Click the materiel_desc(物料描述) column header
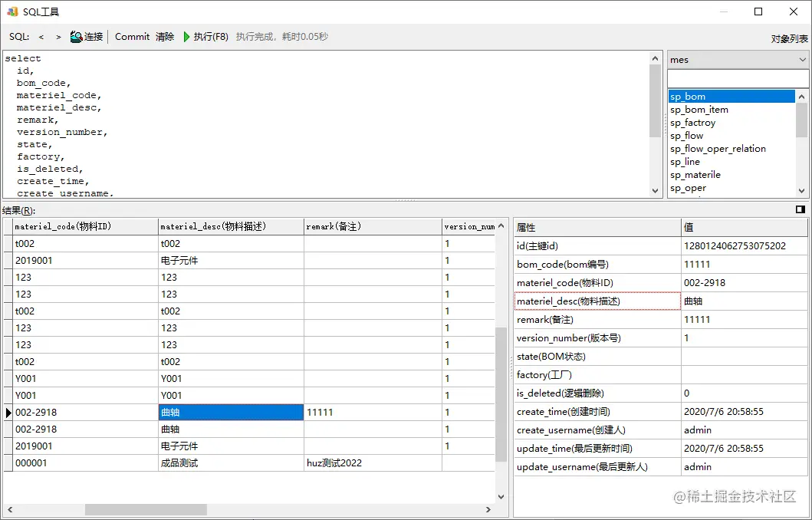The image size is (812, 520). [x=231, y=226]
